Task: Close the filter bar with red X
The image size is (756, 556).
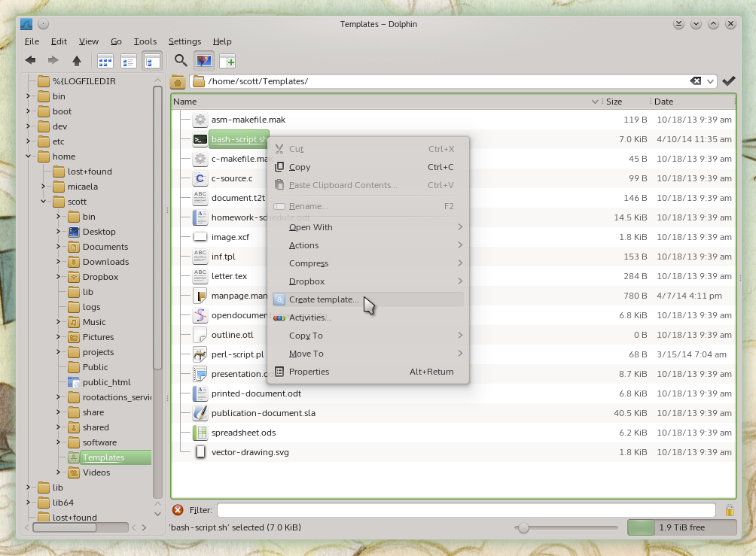Action: tap(178, 510)
